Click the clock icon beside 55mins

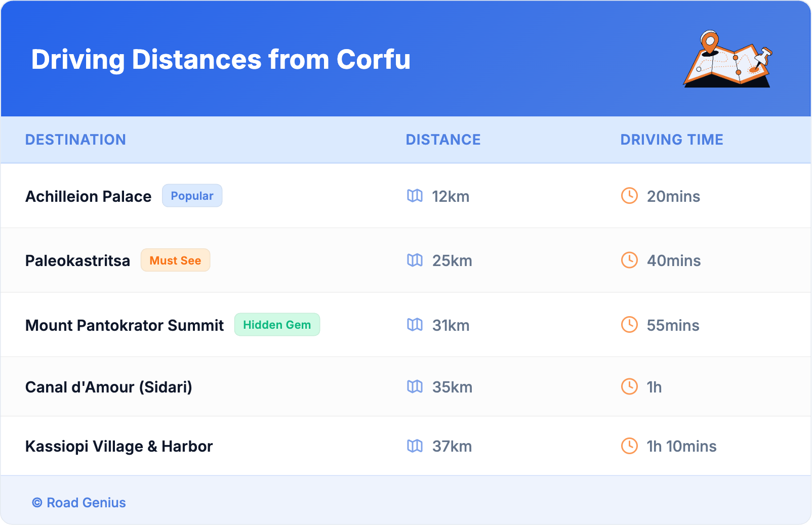coord(629,325)
